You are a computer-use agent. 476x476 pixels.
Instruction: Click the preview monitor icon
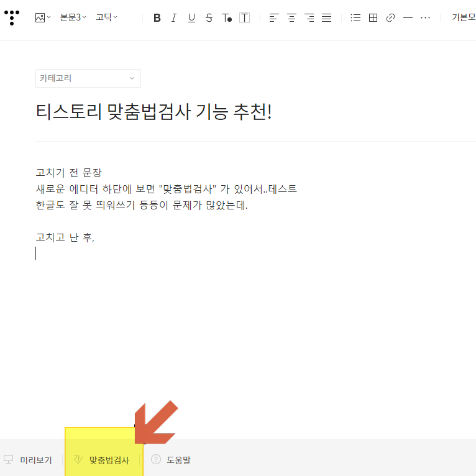9,459
